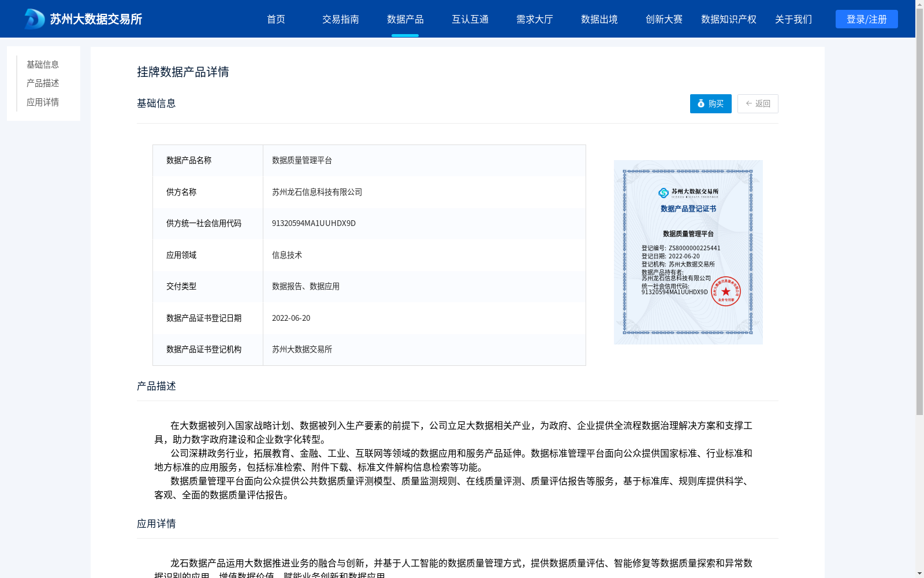The image size is (924, 578).
Task: Open the 需求大厅 page
Action: (535, 19)
